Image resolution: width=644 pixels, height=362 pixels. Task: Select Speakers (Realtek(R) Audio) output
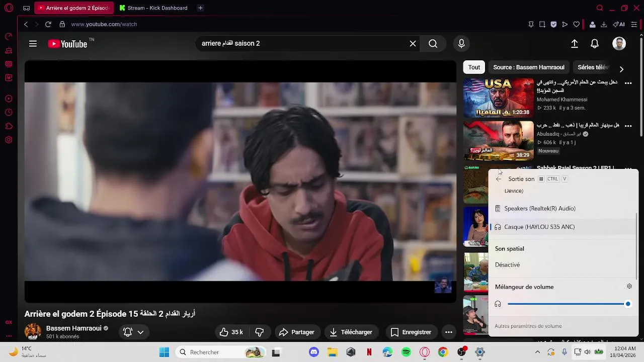click(562, 209)
